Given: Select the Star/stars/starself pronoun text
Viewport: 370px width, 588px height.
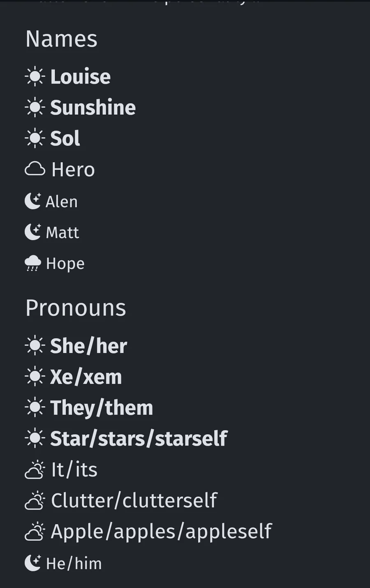Looking at the screenshot, I should coord(139,439).
